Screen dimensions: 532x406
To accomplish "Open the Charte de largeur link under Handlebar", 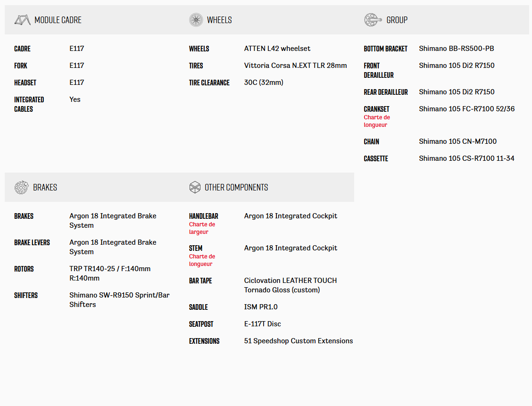I will pyautogui.click(x=202, y=228).
